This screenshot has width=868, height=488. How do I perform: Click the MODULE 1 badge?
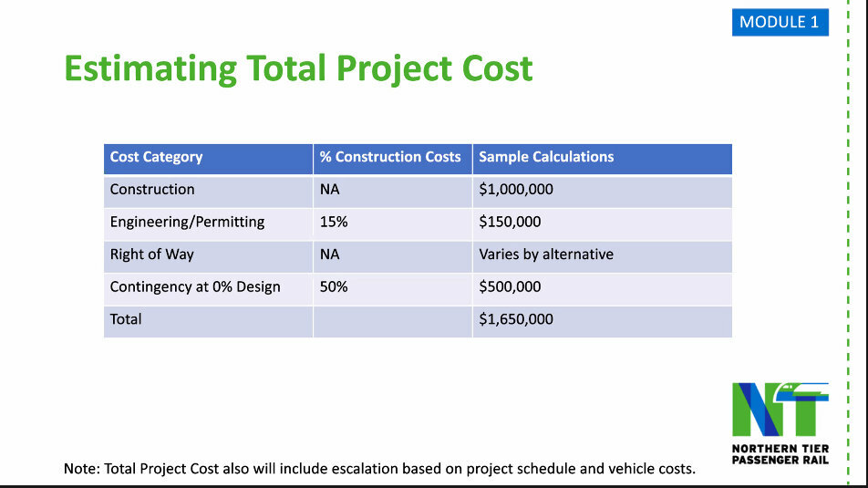[x=780, y=22]
